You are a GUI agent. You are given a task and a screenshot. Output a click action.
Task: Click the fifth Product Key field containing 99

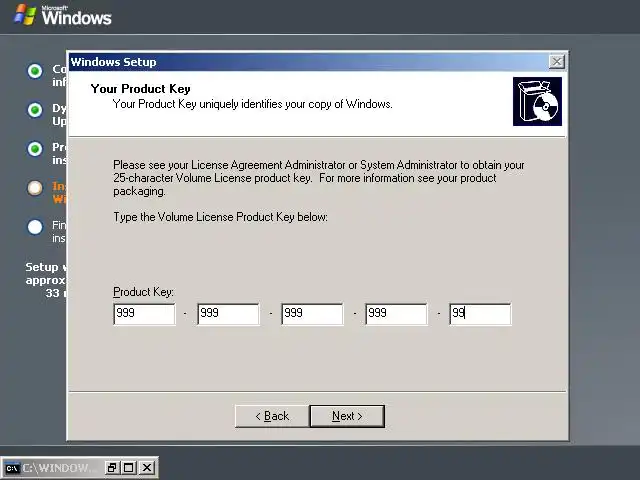(480, 314)
